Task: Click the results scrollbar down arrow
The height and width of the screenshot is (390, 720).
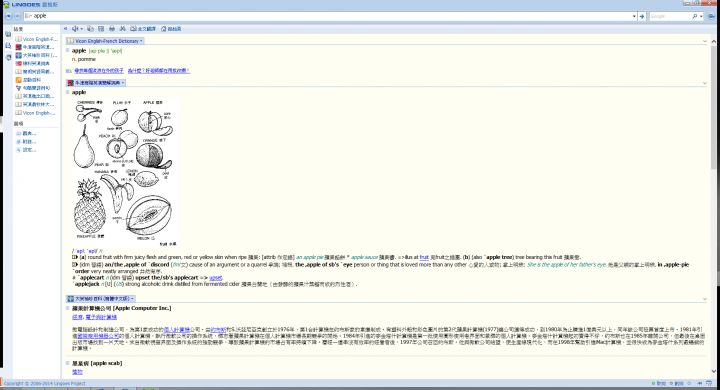Action: [x=714, y=371]
